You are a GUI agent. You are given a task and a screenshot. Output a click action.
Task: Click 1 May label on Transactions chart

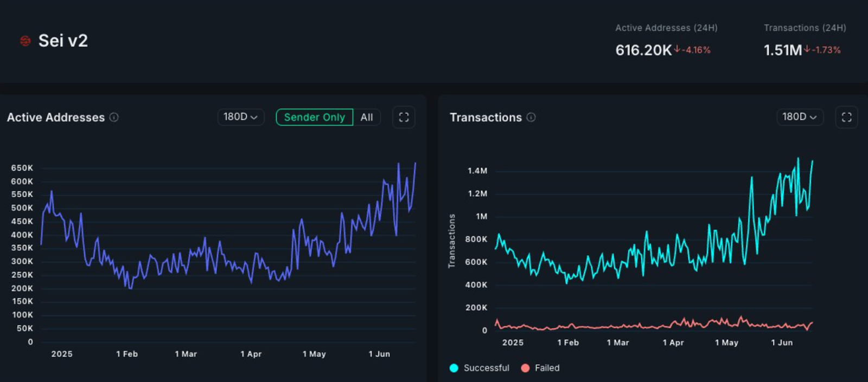[x=726, y=342]
